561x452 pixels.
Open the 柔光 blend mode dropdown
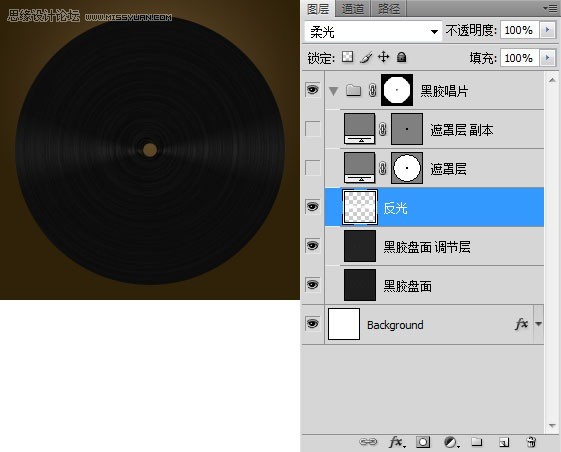pos(373,32)
